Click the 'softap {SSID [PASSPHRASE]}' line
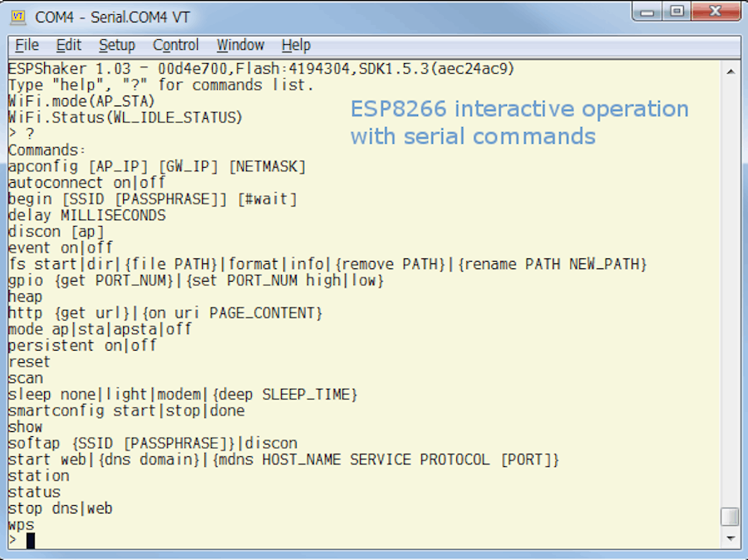The width and height of the screenshot is (748, 560). (x=153, y=443)
